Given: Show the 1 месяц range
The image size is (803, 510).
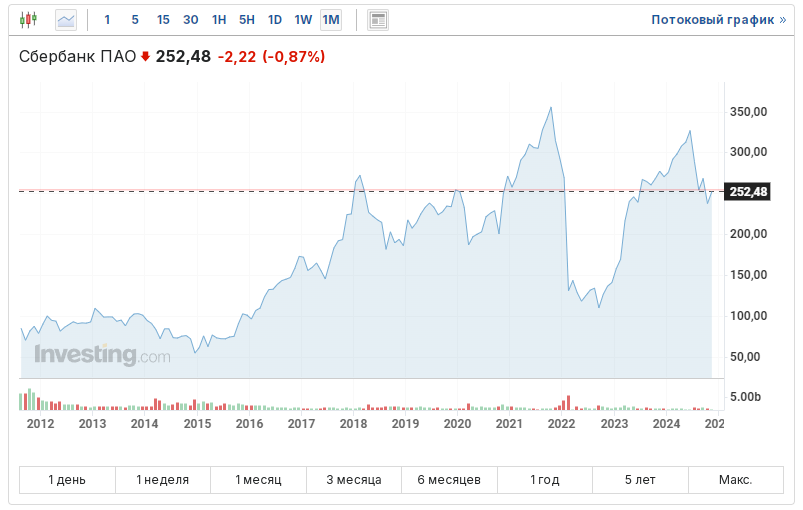Looking at the screenshot, I should [258, 480].
